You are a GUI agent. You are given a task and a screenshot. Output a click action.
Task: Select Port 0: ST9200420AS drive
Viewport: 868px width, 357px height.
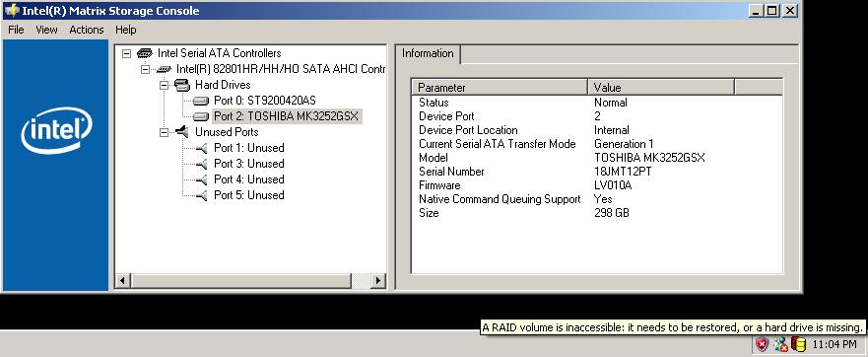pos(265,101)
